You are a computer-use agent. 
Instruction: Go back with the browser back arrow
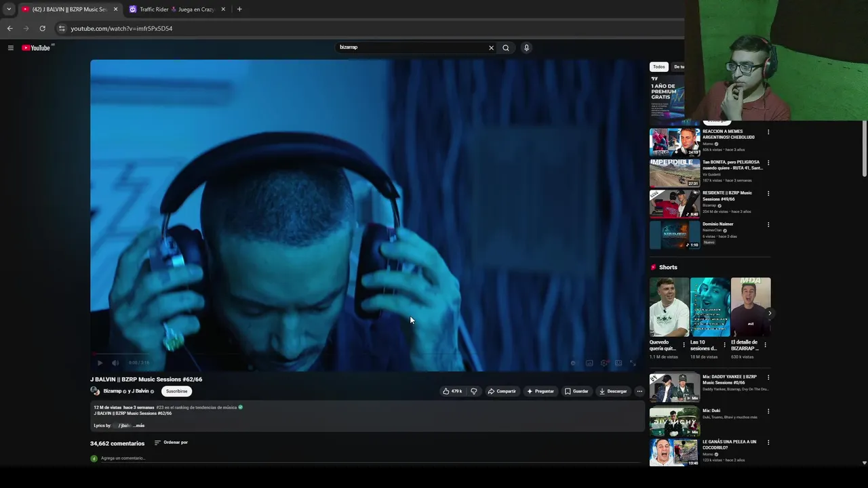(x=9, y=28)
